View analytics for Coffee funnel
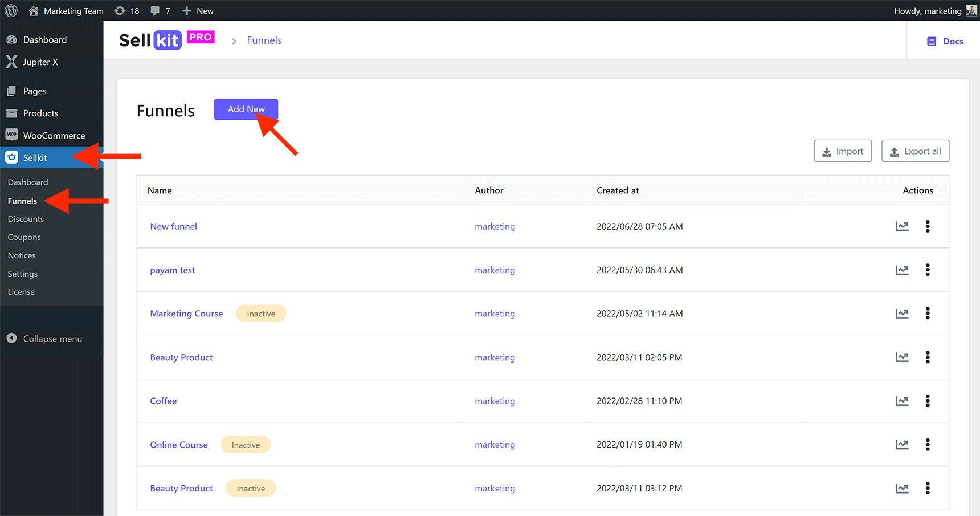This screenshot has height=516, width=980. (902, 401)
